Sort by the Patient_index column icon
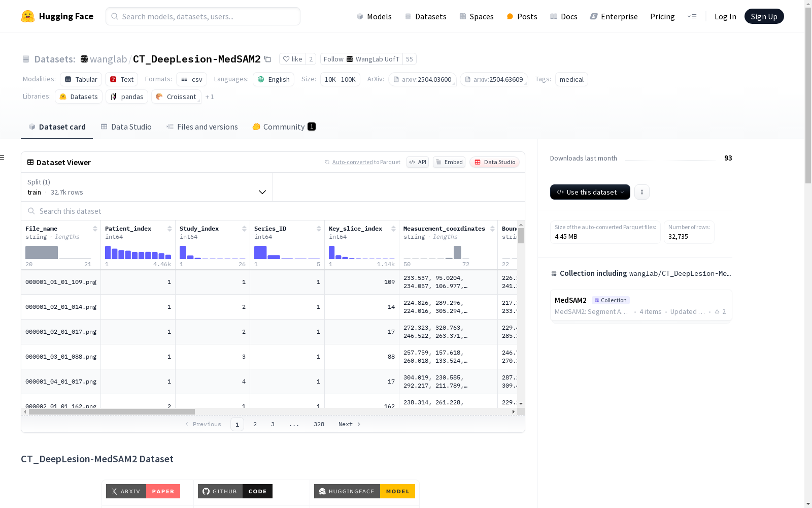 click(170, 229)
